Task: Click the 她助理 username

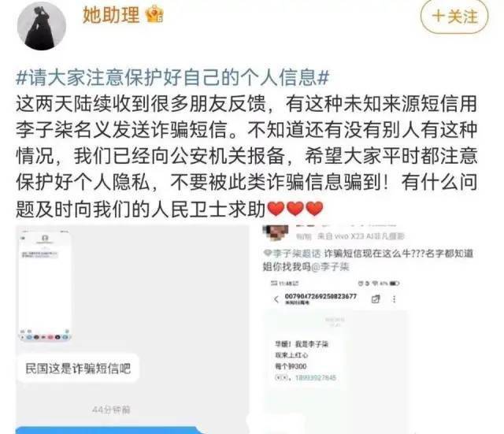Action: click(111, 15)
